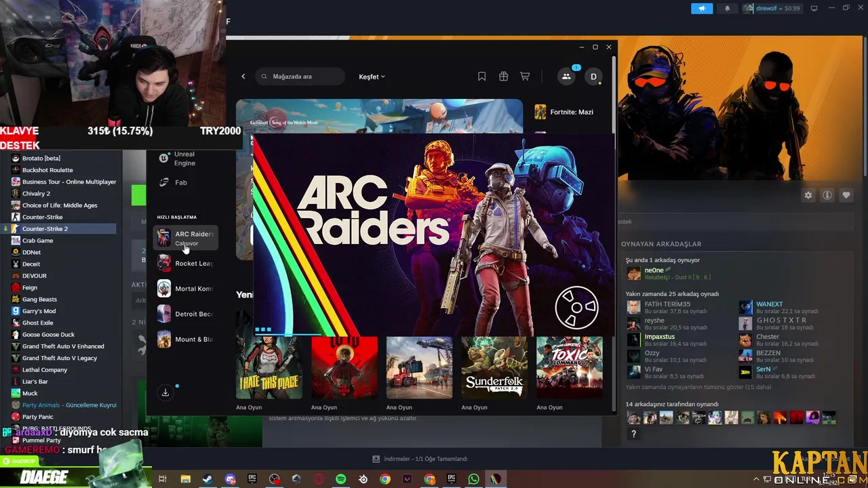Show all recently playing friends link

698,388
